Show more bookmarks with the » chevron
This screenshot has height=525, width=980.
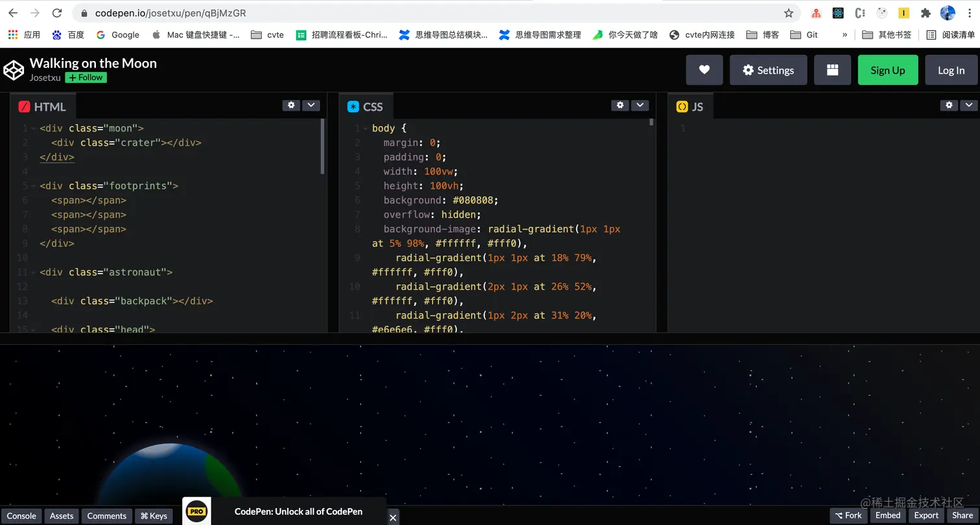point(845,35)
